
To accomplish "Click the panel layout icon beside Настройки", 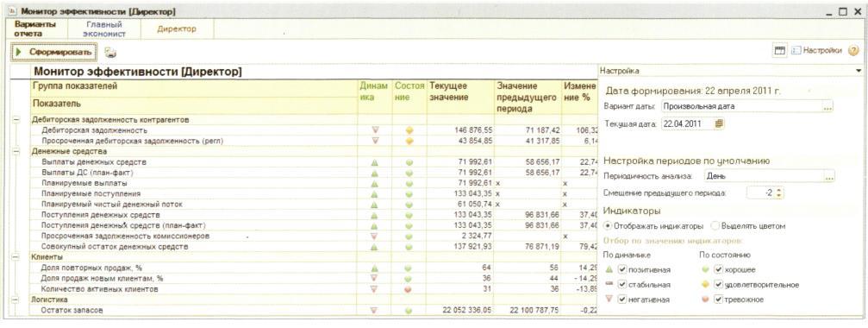I will coord(779,51).
